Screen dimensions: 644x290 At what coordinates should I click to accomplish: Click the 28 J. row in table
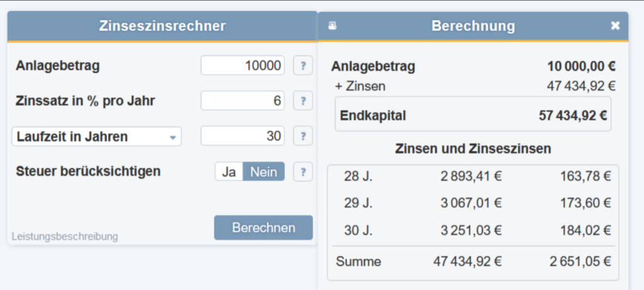coord(473,176)
